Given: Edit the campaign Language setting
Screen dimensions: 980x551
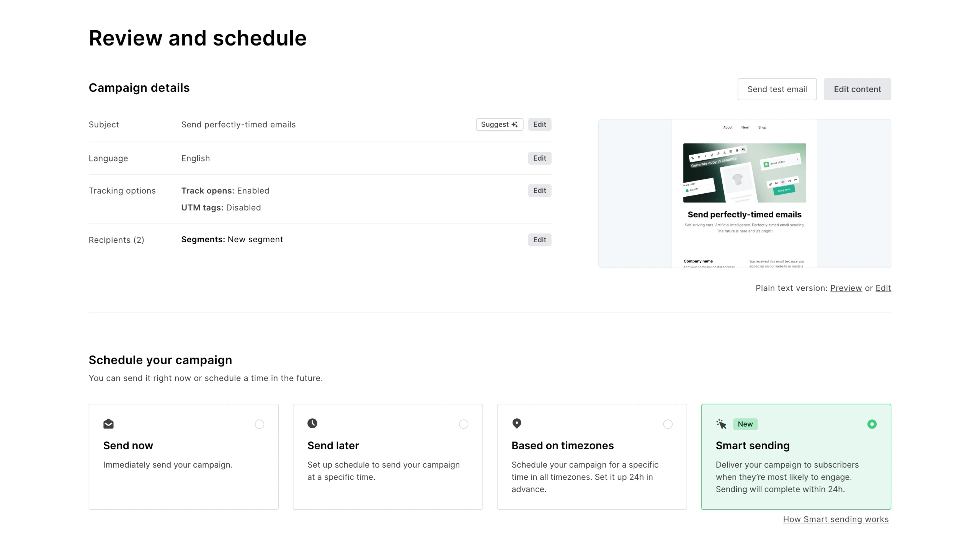Looking at the screenshot, I should [539, 158].
